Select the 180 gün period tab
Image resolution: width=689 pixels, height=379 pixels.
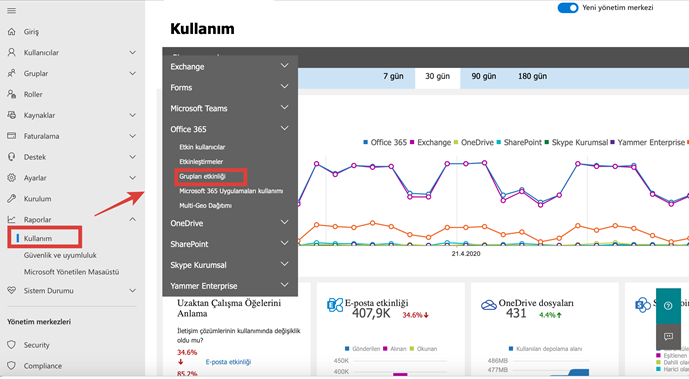532,76
